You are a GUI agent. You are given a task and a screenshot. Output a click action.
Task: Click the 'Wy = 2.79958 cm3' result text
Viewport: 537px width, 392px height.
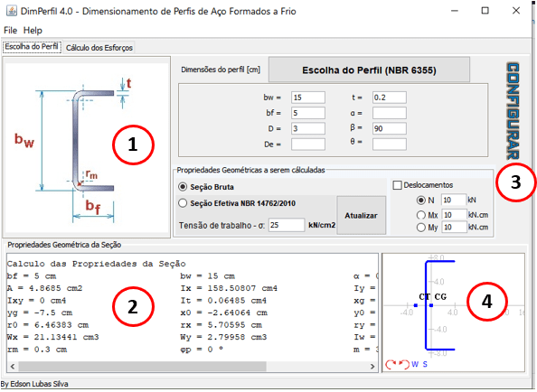coord(223,337)
